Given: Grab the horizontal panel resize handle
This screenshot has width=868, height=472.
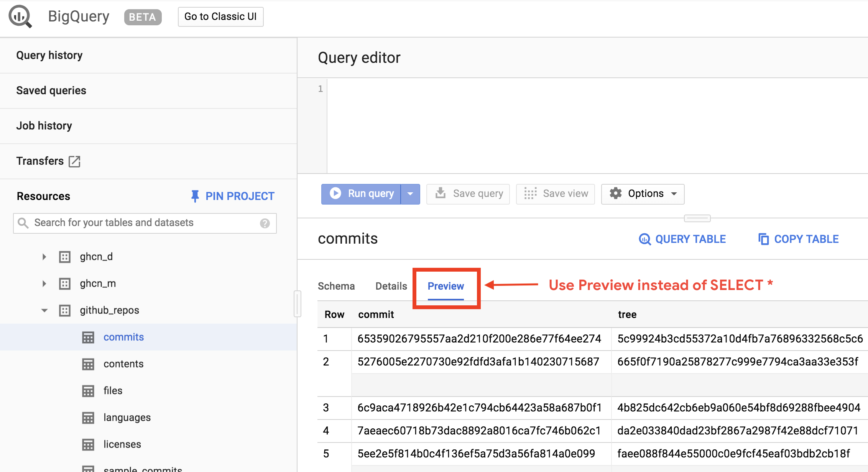Looking at the screenshot, I should (697, 218).
